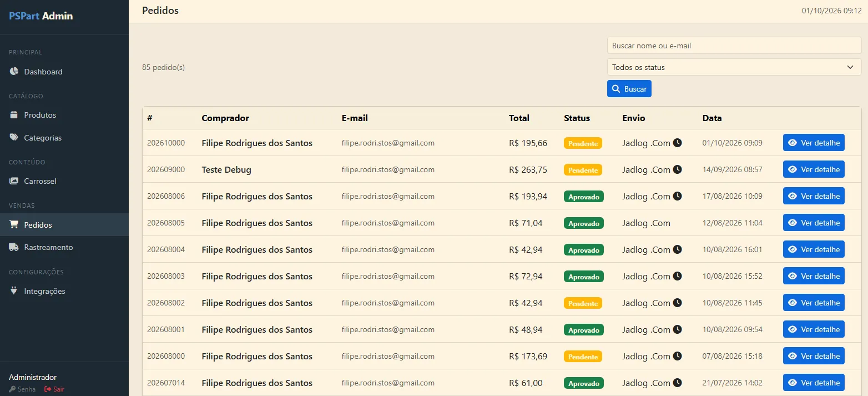The image size is (868, 396).
Task: Click clock icon in order 202610000 row
Action: click(677, 143)
